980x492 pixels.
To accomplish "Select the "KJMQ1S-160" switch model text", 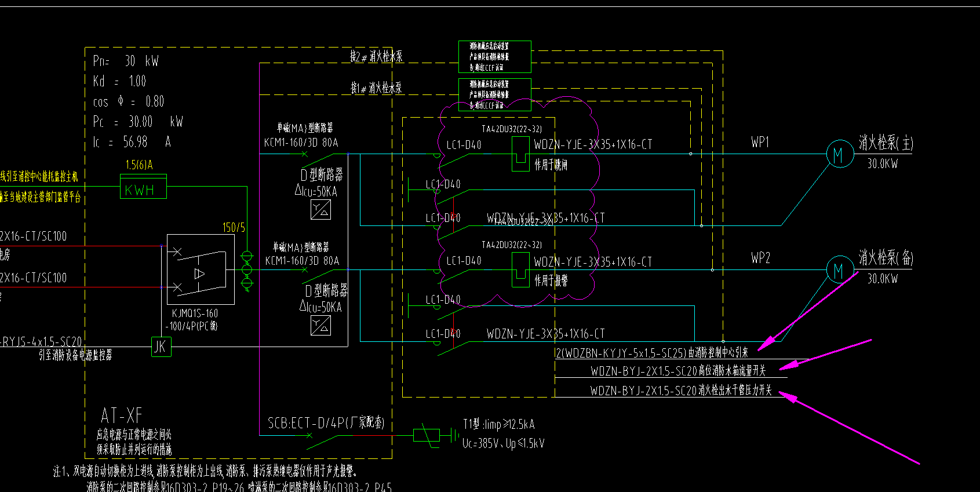I will (195, 314).
